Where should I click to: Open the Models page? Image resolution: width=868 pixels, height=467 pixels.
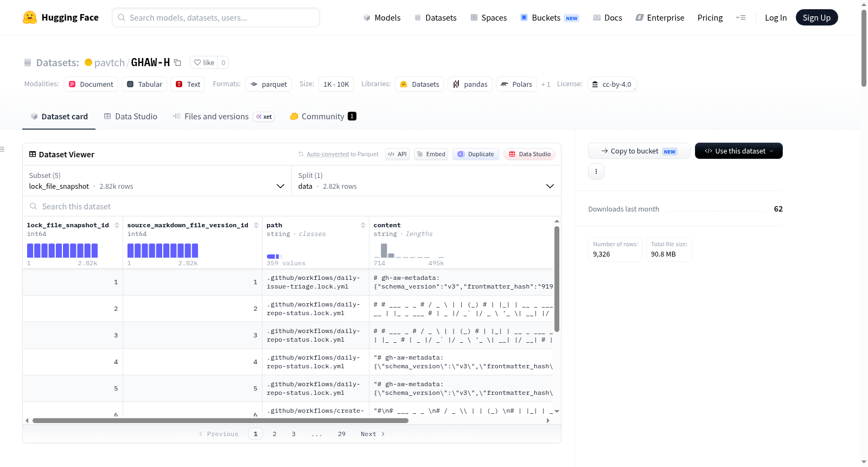pyautogui.click(x=382, y=17)
